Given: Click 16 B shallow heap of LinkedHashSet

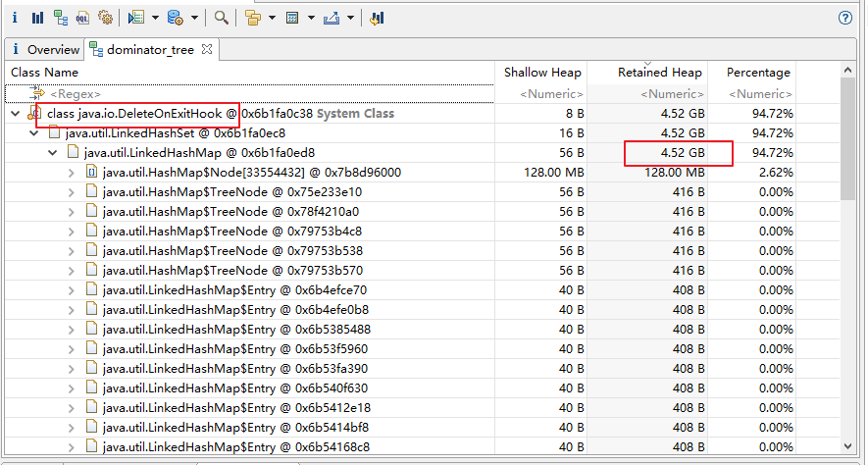Looking at the screenshot, I should coord(571,133).
